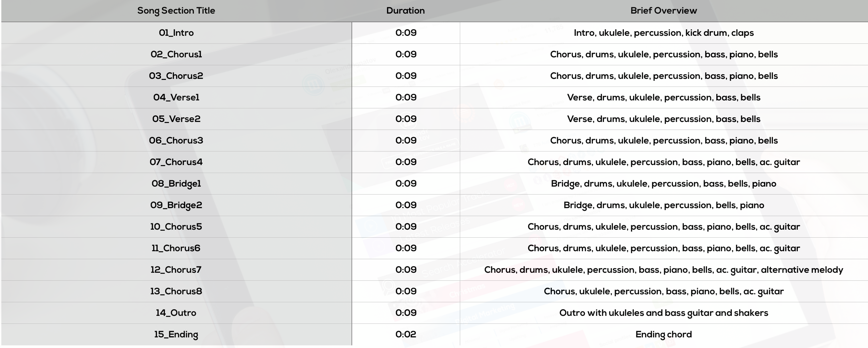Select the 13_Chorus8 section title
Viewport: 868px width, 348px height.
tap(176, 291)
